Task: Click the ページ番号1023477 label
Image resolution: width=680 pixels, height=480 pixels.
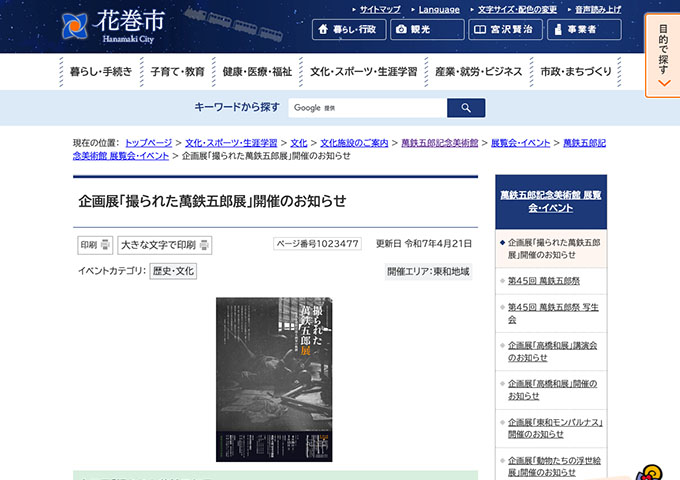Action: (x=317, y=244)
